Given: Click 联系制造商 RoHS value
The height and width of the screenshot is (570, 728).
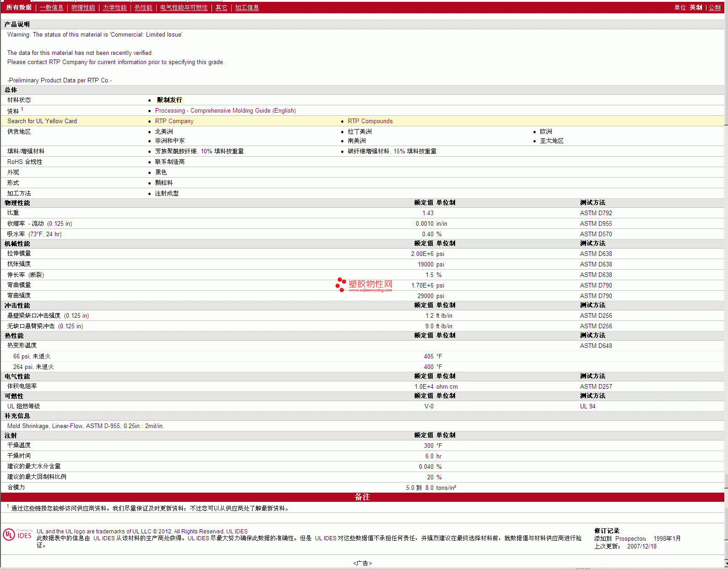Looking at the screenshot, I should (169, 162).
